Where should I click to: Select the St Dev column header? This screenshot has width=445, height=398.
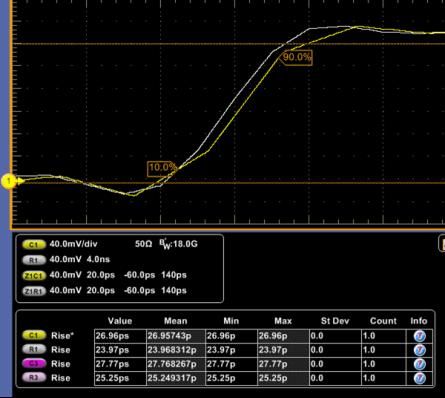(x=335, y=321)
